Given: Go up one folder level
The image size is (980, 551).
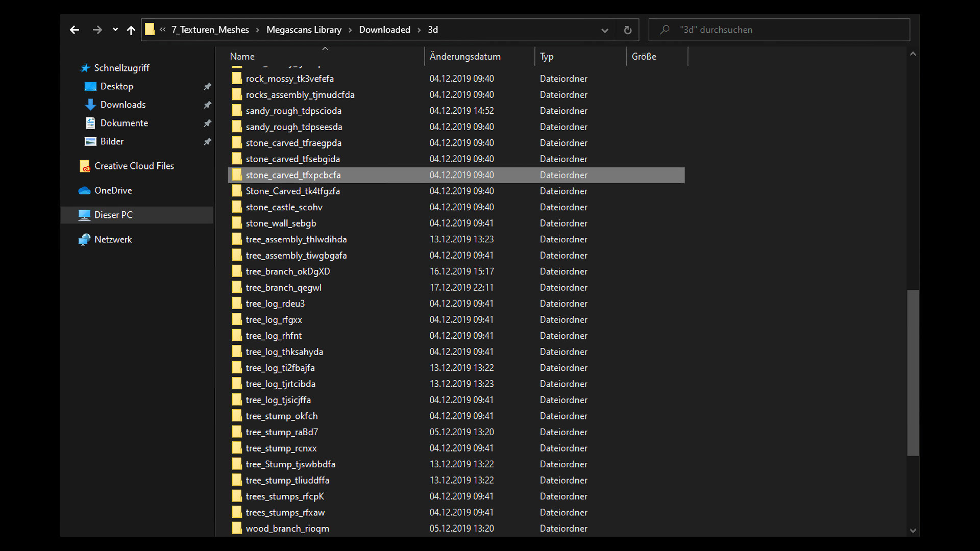Looking at the screenshot, I should 131,30.
